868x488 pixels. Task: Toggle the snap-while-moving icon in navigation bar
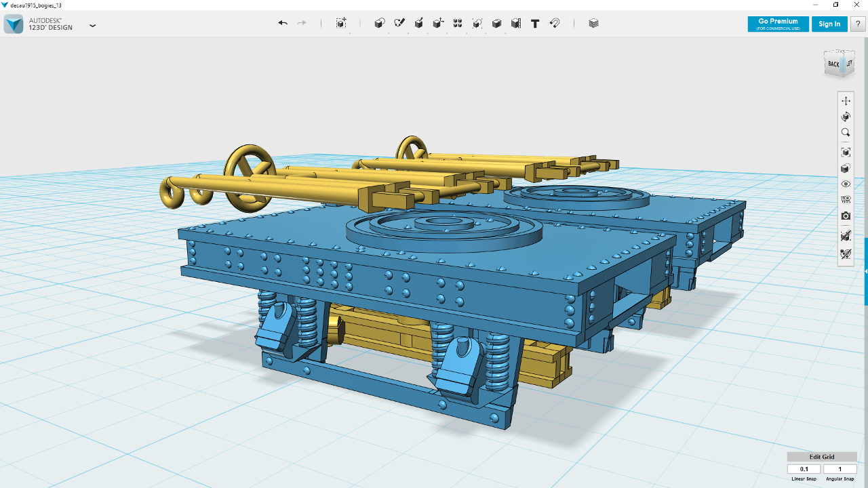click(846, 236)
